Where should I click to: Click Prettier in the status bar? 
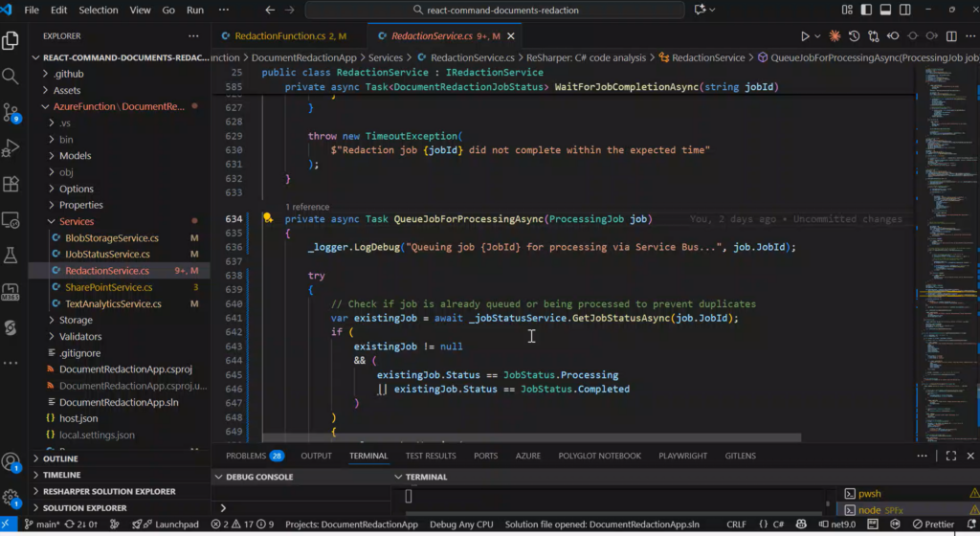pyautogui.click(x=932, y=525)
